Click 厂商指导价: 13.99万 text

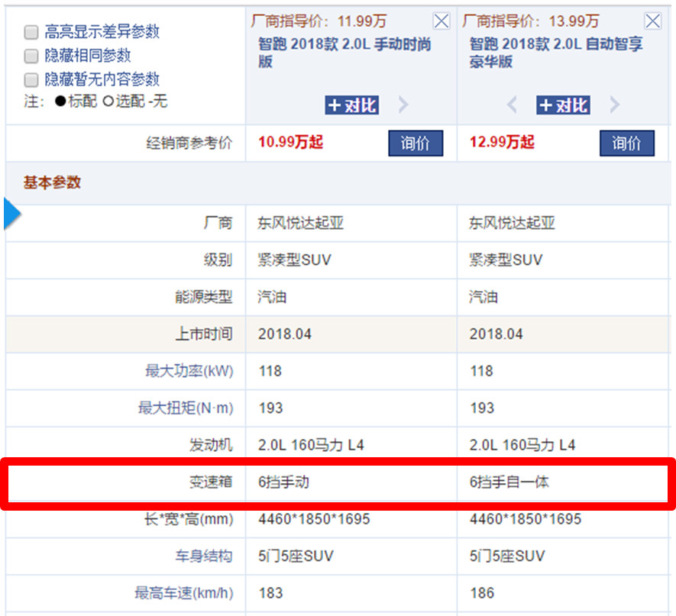pos(531,21)
